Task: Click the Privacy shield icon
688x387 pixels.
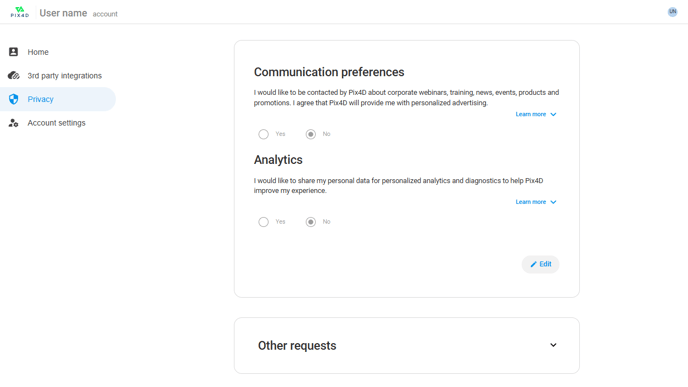Action: (x=14, y=99)
